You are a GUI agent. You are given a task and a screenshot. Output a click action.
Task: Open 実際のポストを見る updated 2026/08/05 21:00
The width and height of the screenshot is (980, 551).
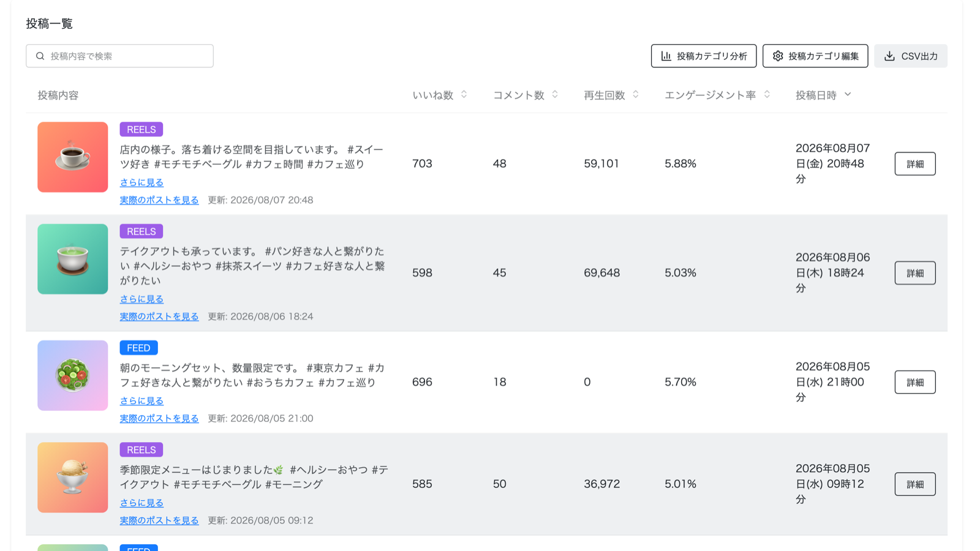point(159,419)
